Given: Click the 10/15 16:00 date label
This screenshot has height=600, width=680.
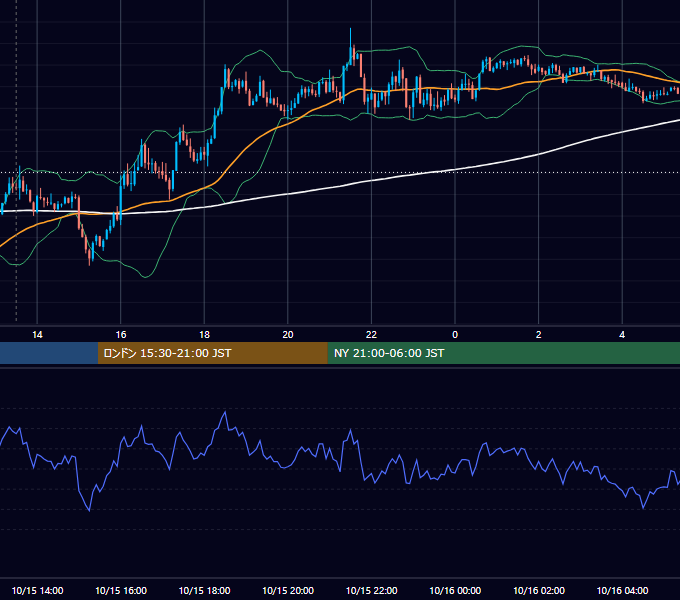Looking at the screenshot, I should coord(121,590).
